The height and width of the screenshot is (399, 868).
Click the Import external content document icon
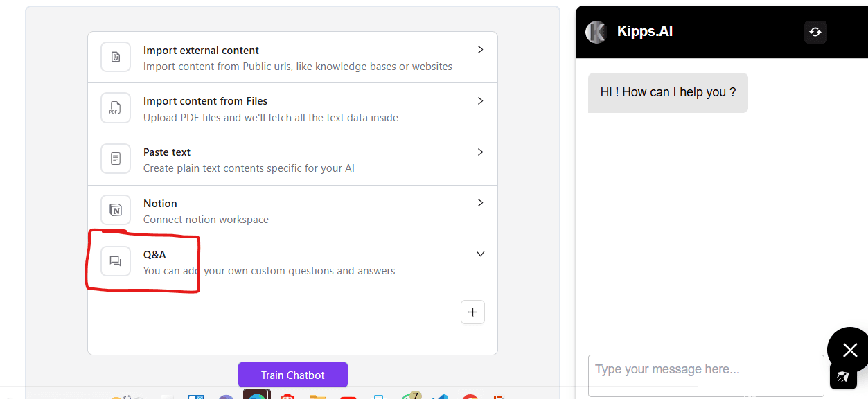click(116, 57)
